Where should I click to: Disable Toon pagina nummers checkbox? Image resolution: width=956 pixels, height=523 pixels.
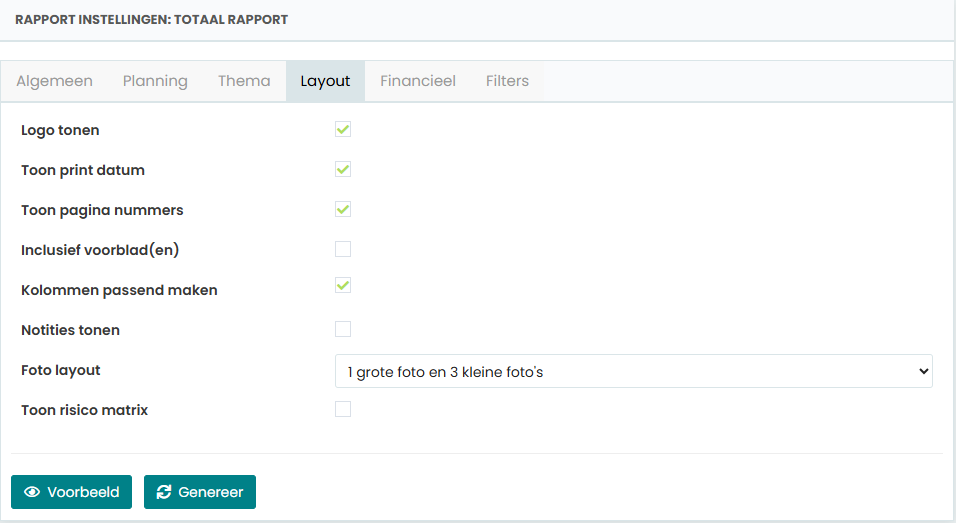click(343, 210)
